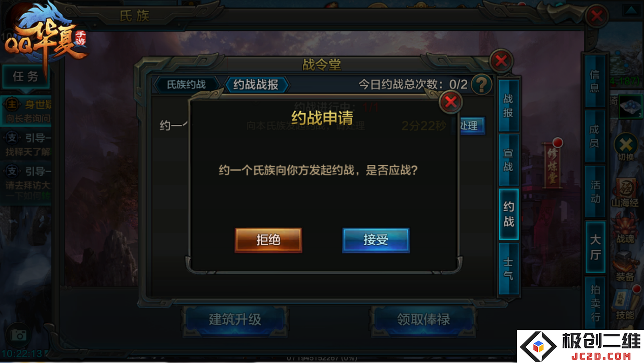Switch to the 氏族约战 tab
Screen dimensions: 644x363
click(187, 84)
